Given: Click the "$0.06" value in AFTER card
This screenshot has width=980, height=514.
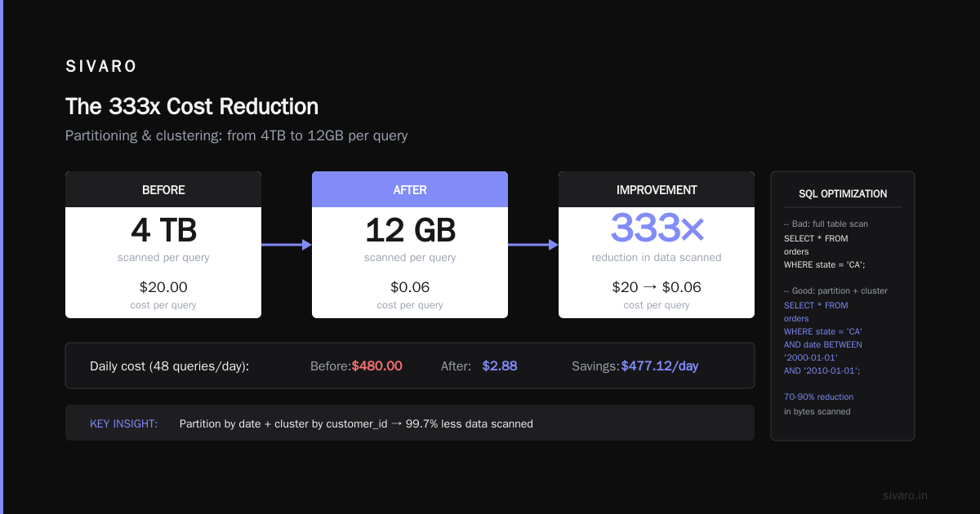Looking at the screenshot, I should [x=410, y=287].
